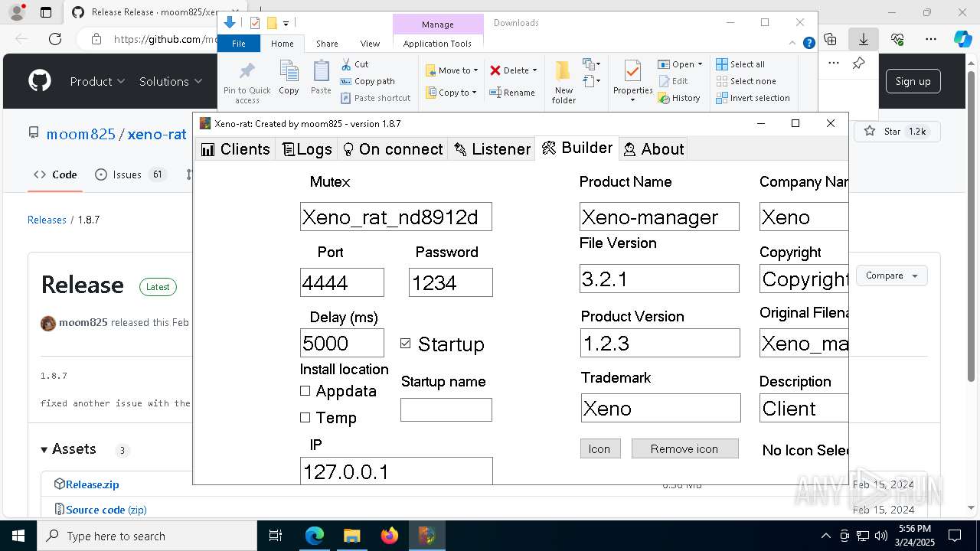This screenshot has height=551, width=980.
Task: Open the On connect tab
Action: coord(393,149)
